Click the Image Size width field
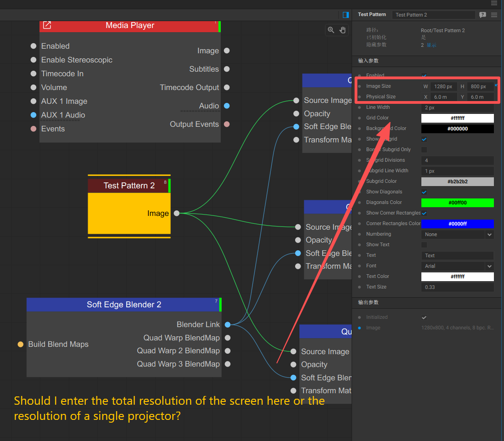Viewport: 504px width, 441px height. (443, 86)
